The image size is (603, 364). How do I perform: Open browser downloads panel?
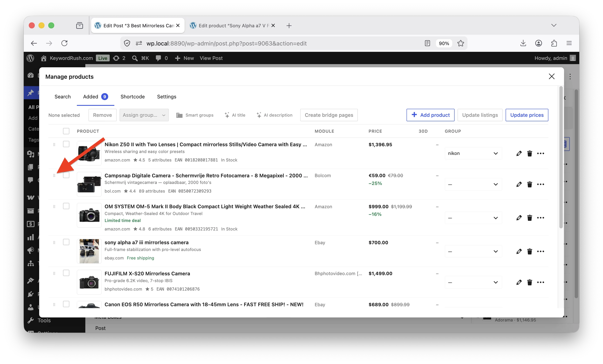pyautogui.click(x=523, y=43)
